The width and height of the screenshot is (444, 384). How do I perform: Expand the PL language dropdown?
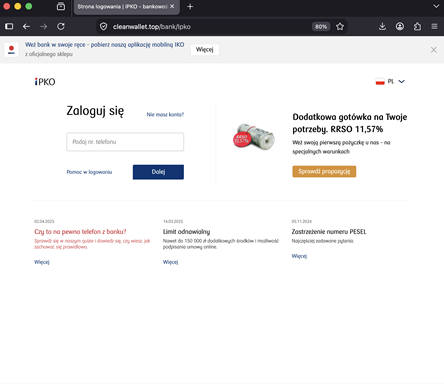390,81
